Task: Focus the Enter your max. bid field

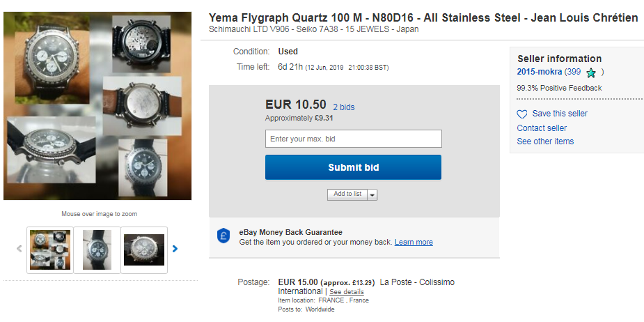Action: coord(353,139)
